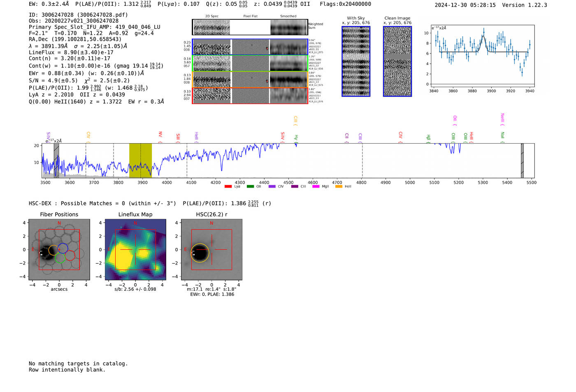Click the blue fiber circle in Fiber Positions
576x392 pixels.
click(63, 248)
